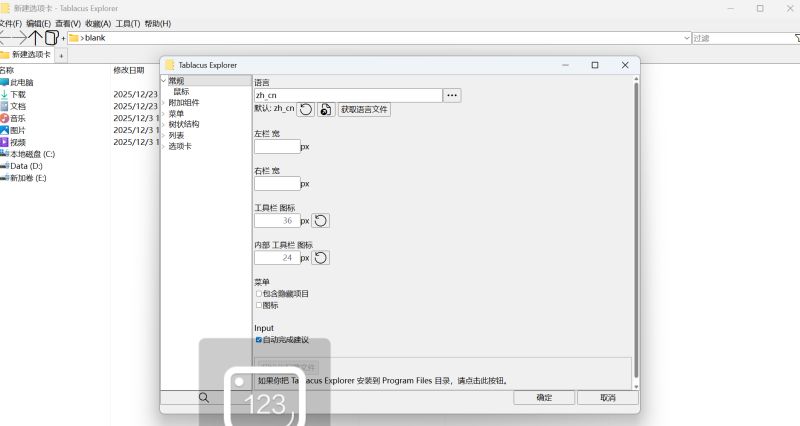Screen dimensions: 800x426
Task: Click the search magnifier in the options dialog
Action: 204,397
